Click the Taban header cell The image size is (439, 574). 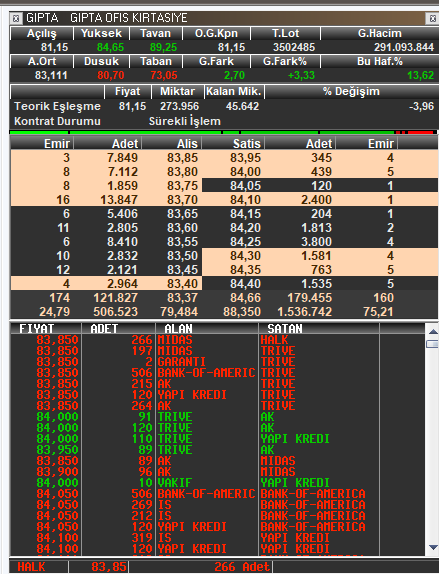(x=155, y=61)
